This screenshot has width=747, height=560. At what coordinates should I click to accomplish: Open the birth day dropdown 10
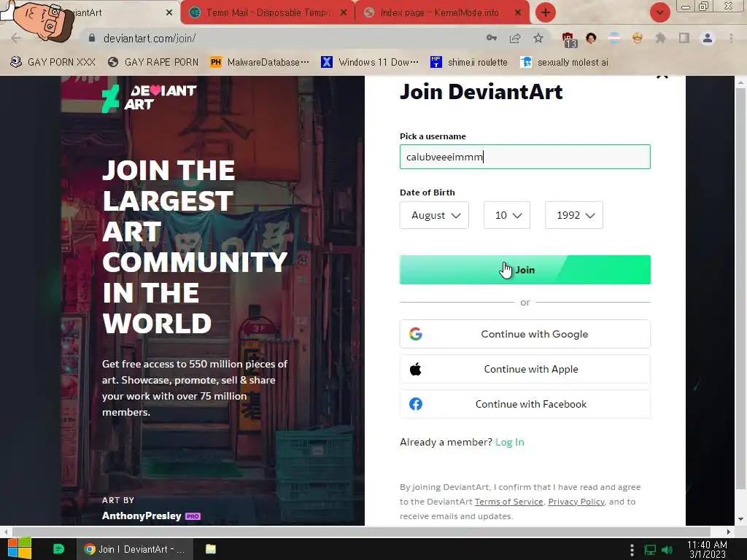507,215
